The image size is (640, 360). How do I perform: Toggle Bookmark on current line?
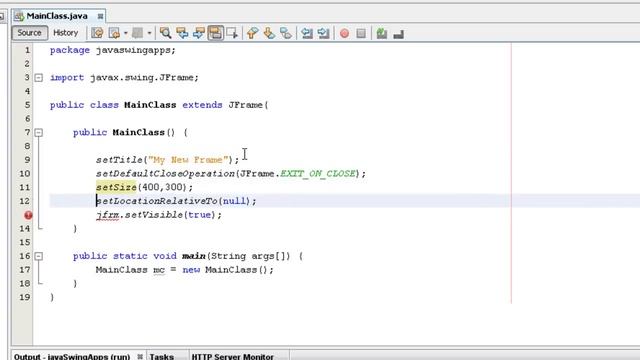[286, 33]
